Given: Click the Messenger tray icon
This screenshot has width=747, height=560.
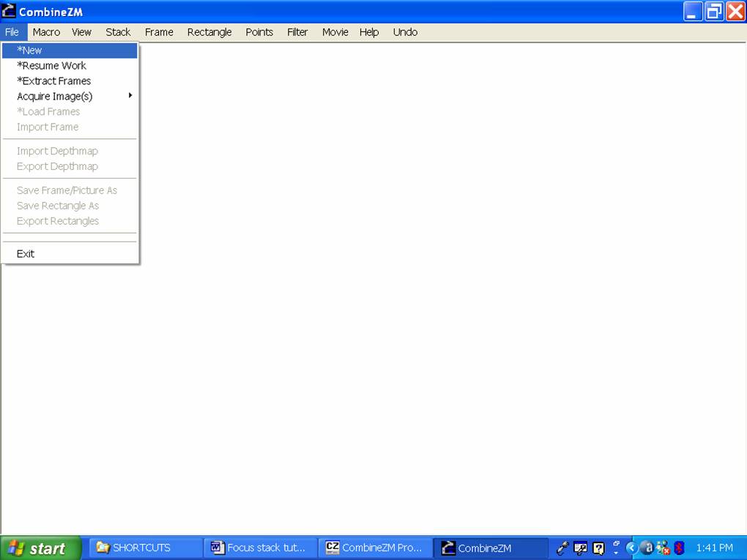Looking at the screenshot, I should pos(663,548).
